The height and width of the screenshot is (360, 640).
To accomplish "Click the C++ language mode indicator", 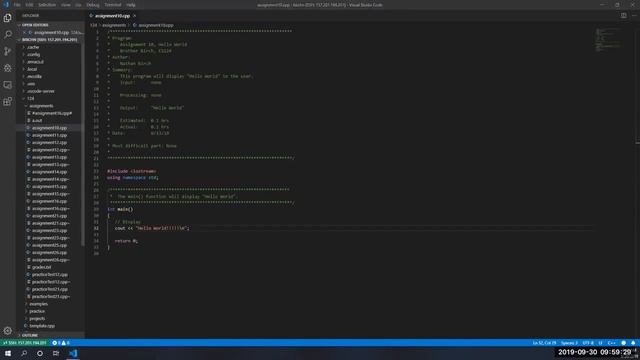I will click(x=611, y=343).
